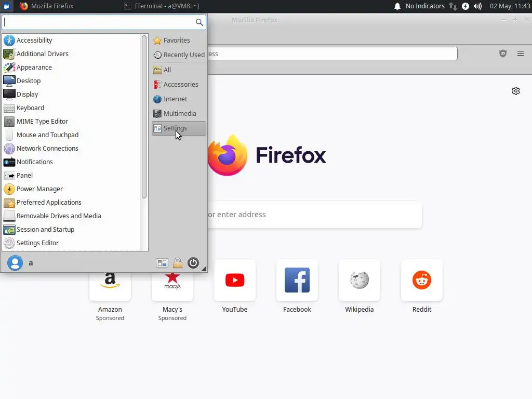Launch Power Manager
Image resolution: width=532 pixels, height=399 pixels.
click(x=71, y=189)
